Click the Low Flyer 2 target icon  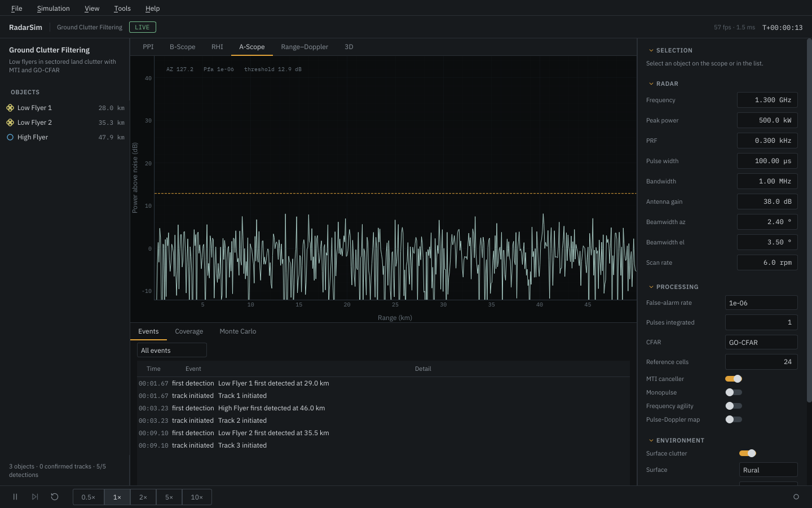10,122
